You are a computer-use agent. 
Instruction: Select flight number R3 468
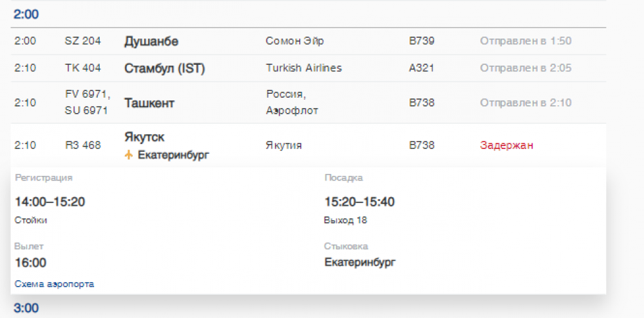click(x=83, y=145)
